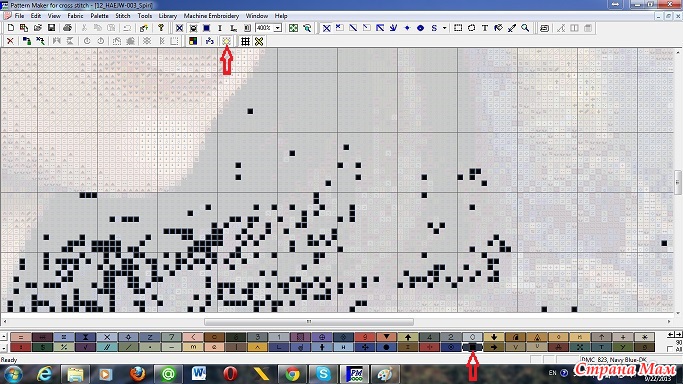Image resolution: width=683 pixels, height=384 pixels.
Task: Select the Text tool marked T
Action: point(485,28)
